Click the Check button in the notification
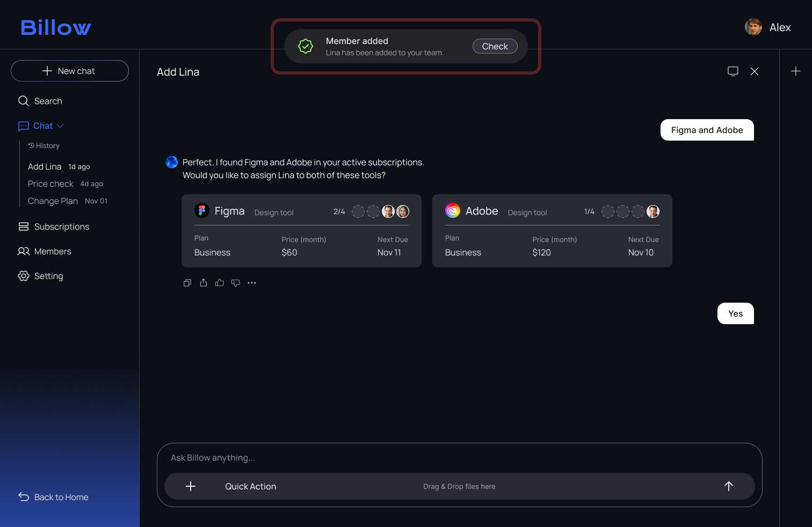Image resolution: width=812 pixels, height=527 pixels. [495, 46]
